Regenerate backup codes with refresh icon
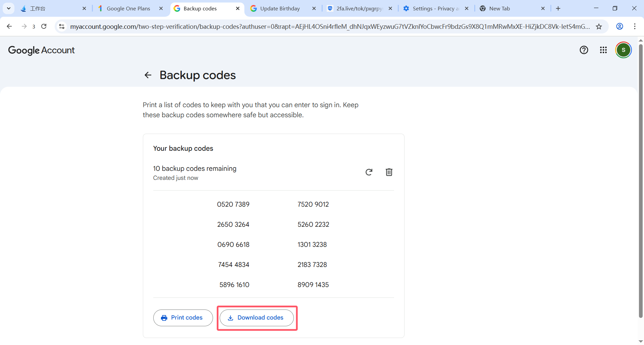Viewport: 644px width, 345px height. click(369, 172)
